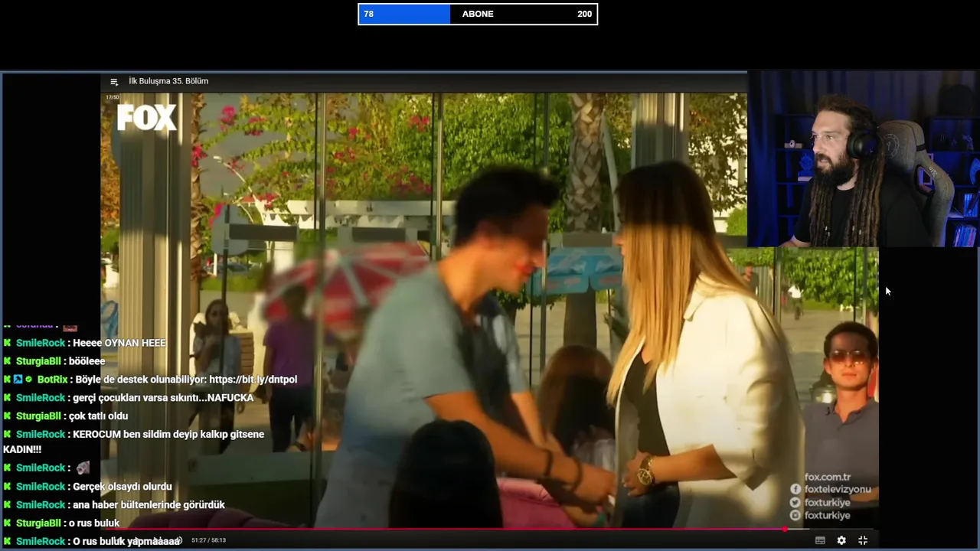
Task: Click the video title İlk Buluşma 35. Bölüm
Action: 168,81
